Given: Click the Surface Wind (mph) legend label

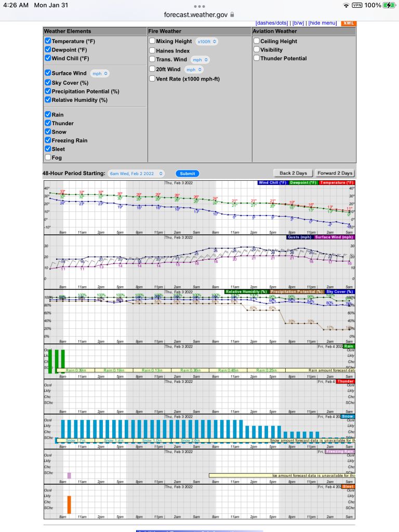Looking at the screenshot, I should click(334, 237).
